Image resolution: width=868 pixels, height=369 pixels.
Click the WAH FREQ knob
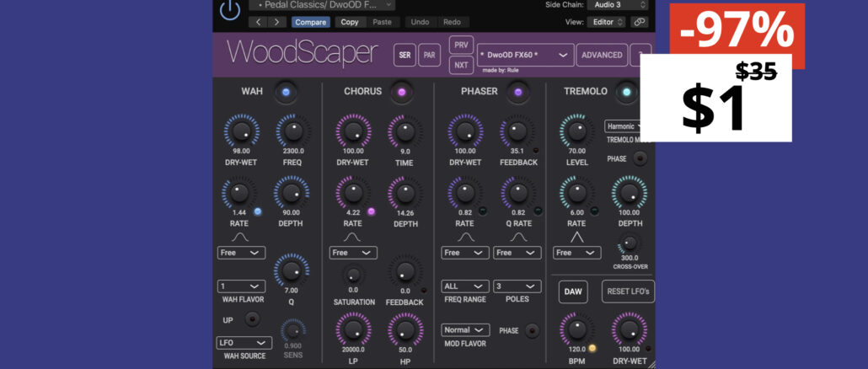click(293, 131)
